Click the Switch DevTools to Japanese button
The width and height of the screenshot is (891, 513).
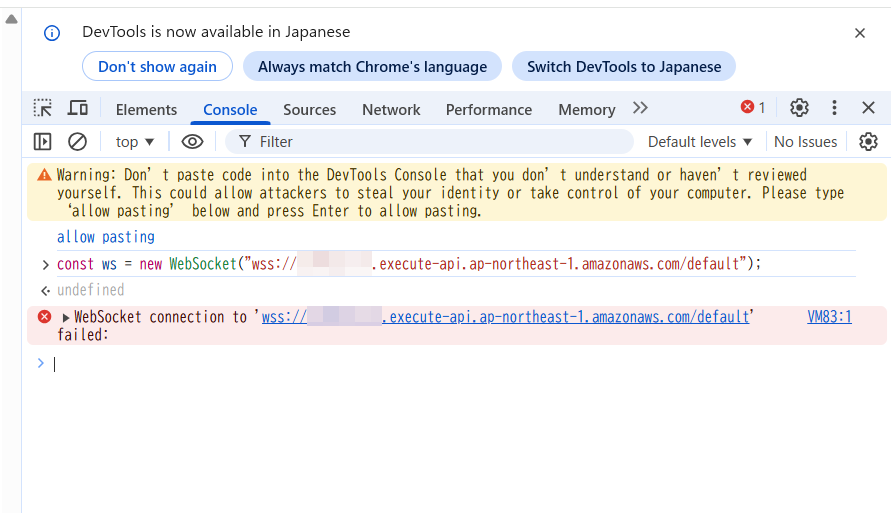(624, 67)
